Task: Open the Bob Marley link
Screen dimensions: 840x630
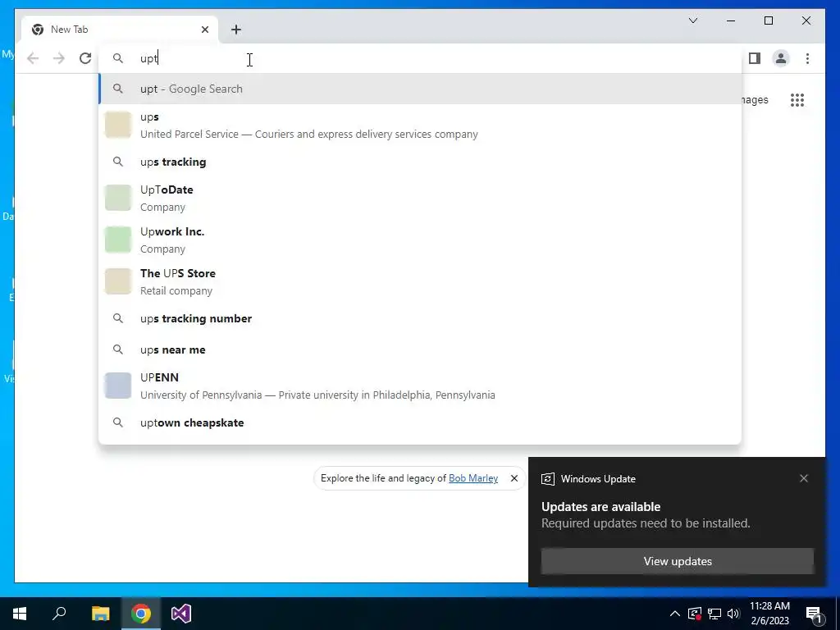Action: click(473, 478)
